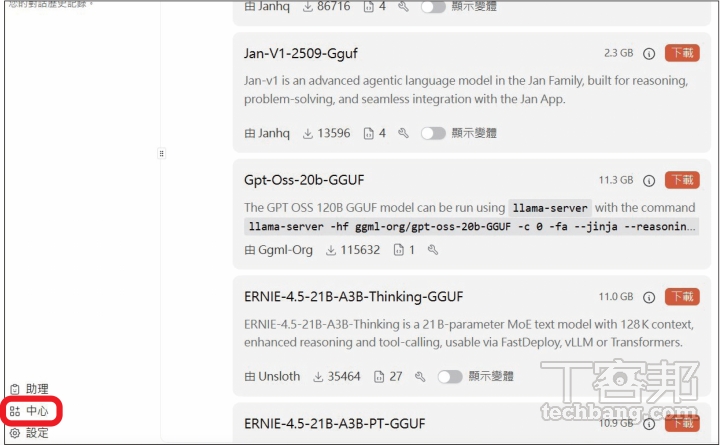The height and width of the screenshot is (445, 720).
Task: Click download count icon next to 115632
Action: [331, 250]
